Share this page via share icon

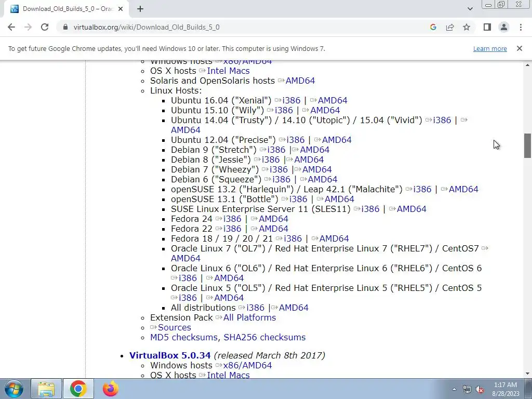tap(450, 27)
